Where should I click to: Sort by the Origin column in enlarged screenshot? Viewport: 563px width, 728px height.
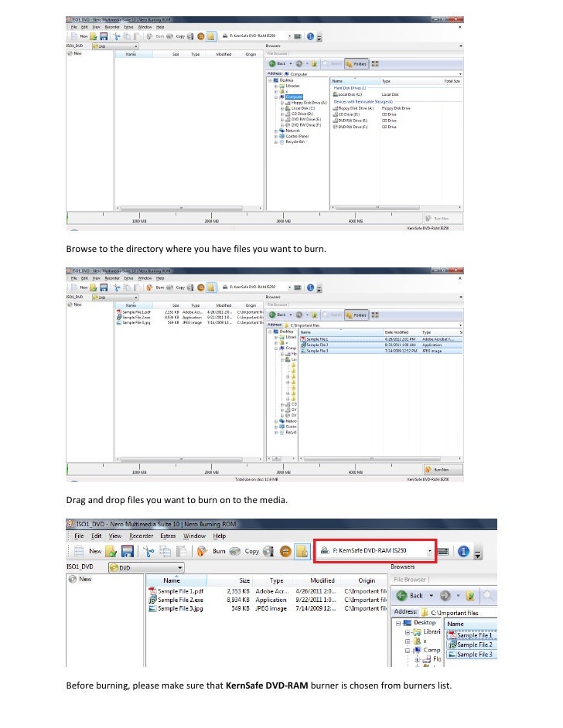[366, 580]
